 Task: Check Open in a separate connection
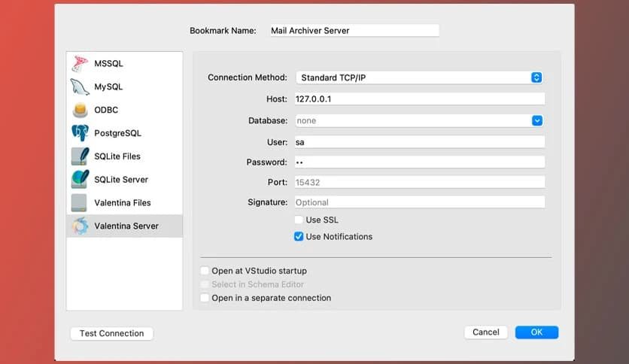[x=205, y=298]
